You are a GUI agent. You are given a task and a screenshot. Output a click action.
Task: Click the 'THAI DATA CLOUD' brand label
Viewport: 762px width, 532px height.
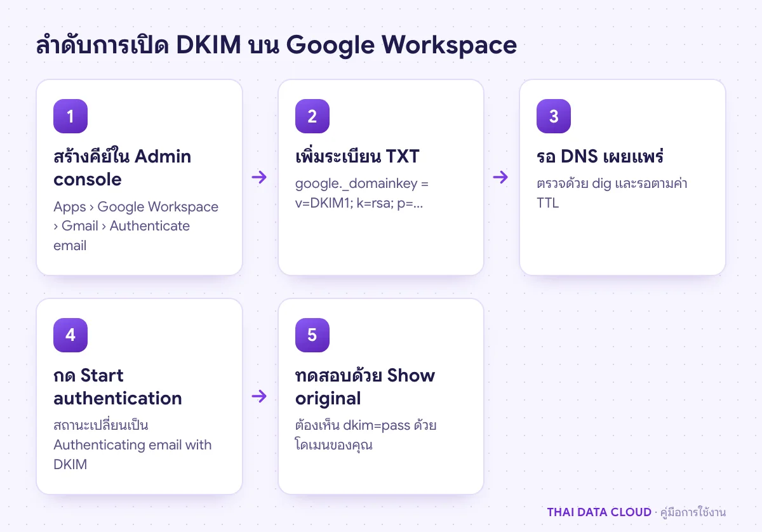coord(599,512)
